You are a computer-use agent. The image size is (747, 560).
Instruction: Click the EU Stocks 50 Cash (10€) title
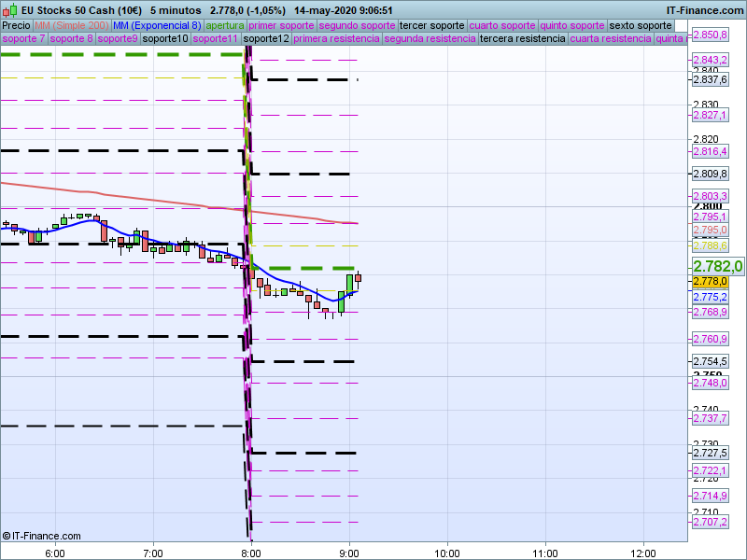click(81, 10)
